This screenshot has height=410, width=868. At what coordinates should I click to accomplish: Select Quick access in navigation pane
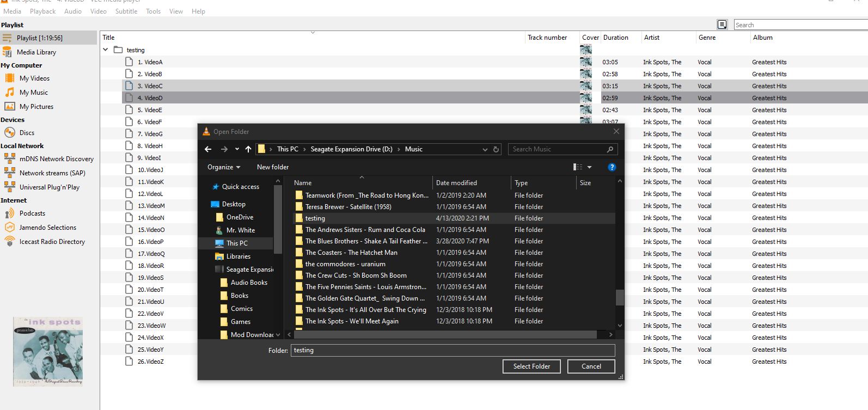point(241,187)
